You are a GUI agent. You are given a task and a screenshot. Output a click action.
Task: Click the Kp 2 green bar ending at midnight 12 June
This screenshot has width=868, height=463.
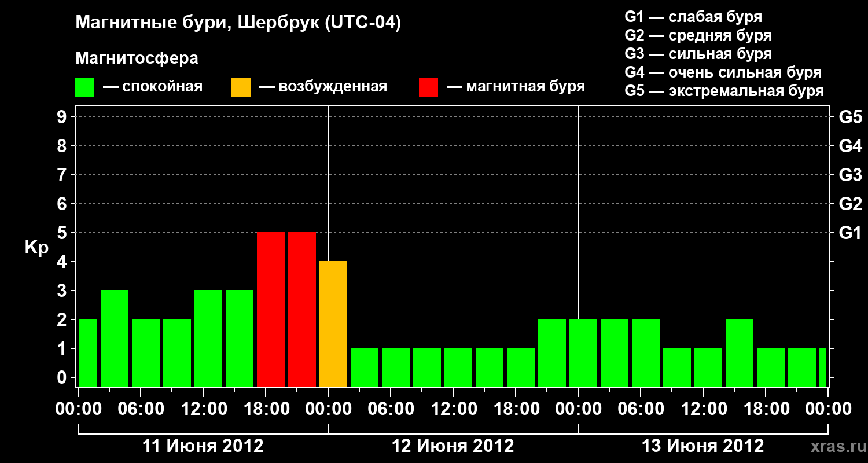(x=552, y=352)
